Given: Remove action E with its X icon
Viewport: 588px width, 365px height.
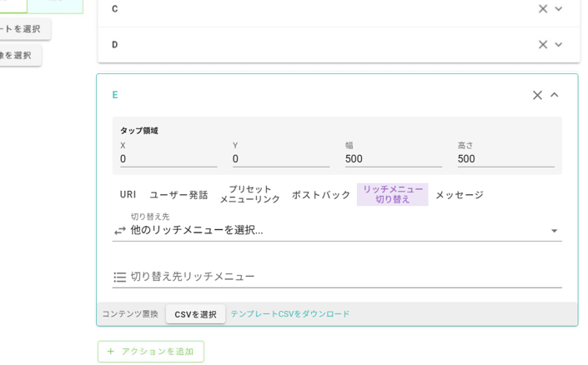Looking at the screenshot, I should (537, 95).
